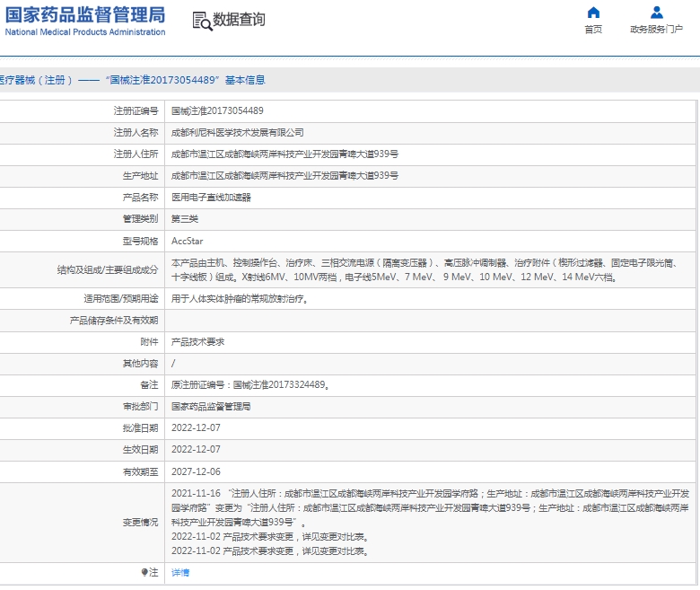Click the 数据查询 heading text

click(239, 20)
